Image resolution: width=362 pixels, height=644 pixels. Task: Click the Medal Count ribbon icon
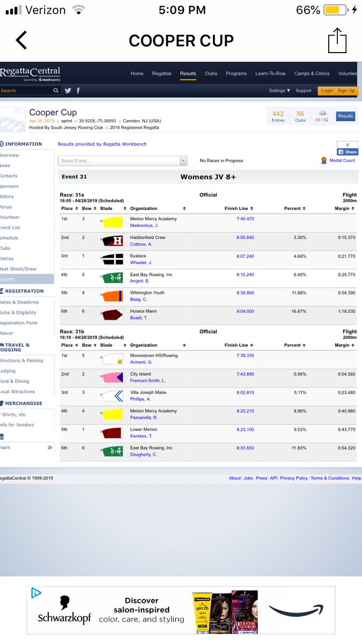pos(324,160)
